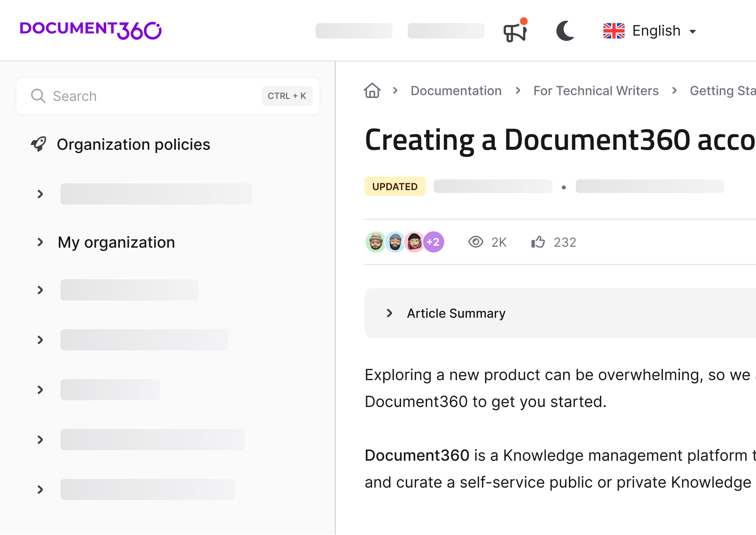The width and height of the screenshot is (756, 535).
Task: Click the Article Summary label
Action: pyautogui.click(x=456, y=313)
